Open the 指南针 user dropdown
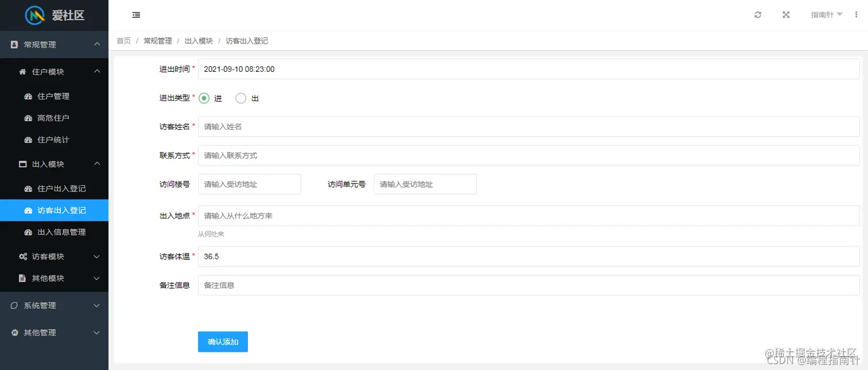The width and height of the screenshot is (868, 370). click(x=827, y=15)
